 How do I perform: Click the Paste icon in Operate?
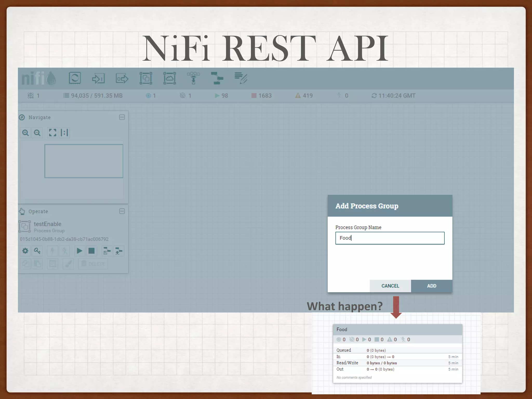coord(37,264)
